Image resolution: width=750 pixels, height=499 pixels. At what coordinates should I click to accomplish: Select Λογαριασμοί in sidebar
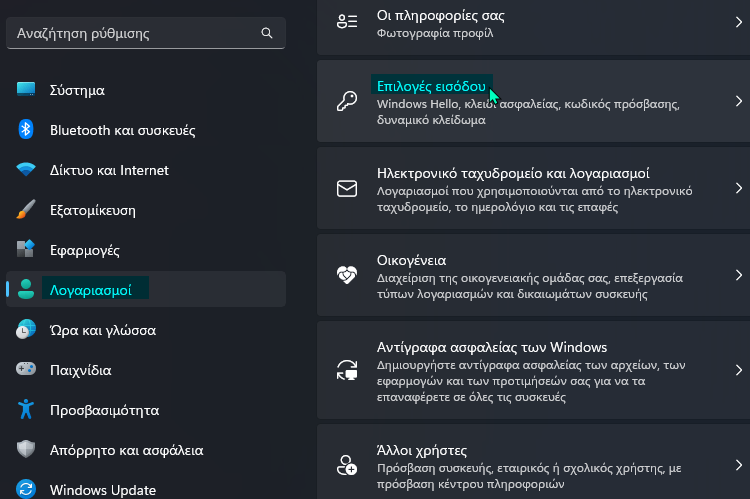coord(146,289)
